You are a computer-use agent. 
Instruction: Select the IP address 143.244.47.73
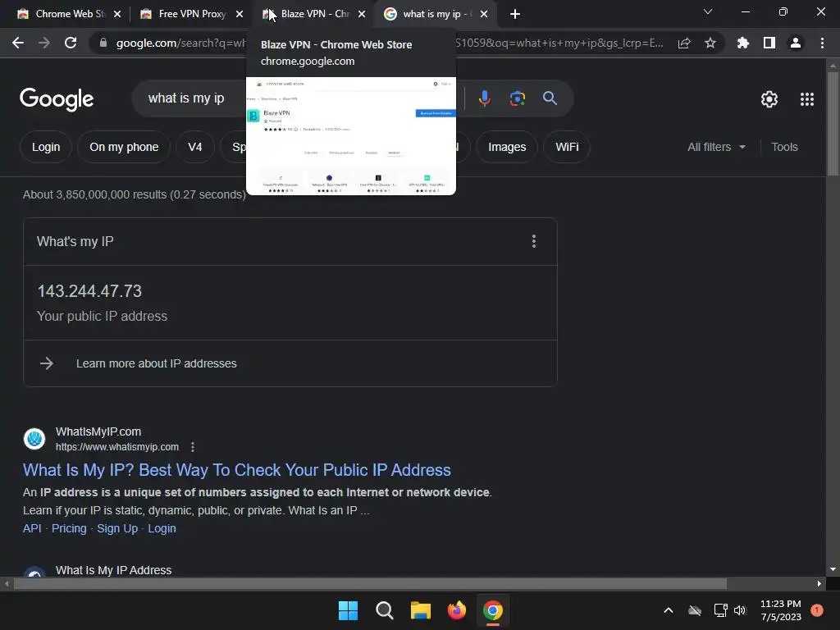[89, 291]
